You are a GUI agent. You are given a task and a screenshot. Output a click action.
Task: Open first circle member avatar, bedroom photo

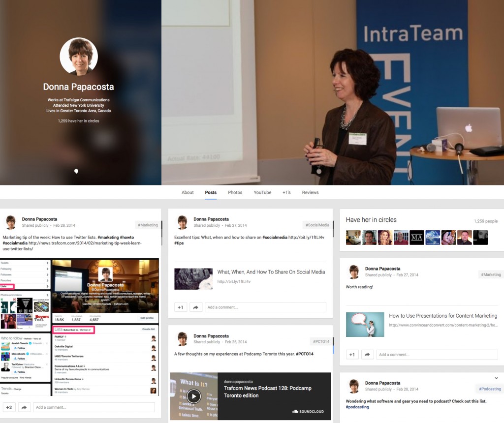click(353, 238)
